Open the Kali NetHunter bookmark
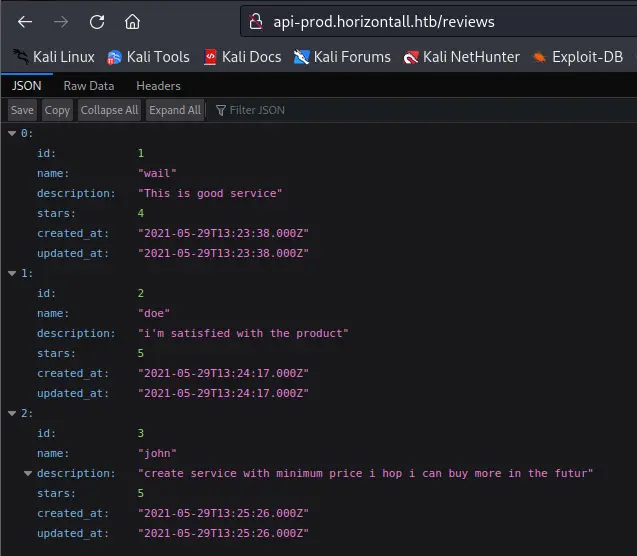The image size is (637, 556). pos(462,57)
